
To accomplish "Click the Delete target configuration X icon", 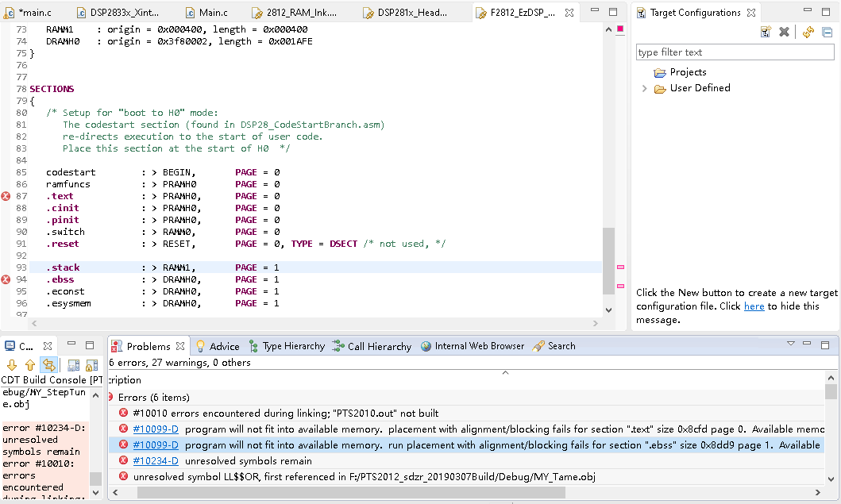I will 784,32.
